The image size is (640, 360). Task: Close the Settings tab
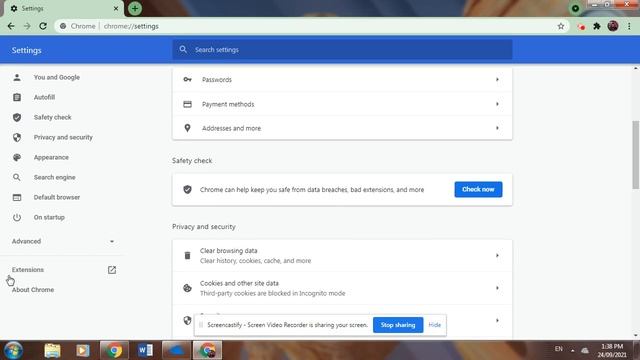[x=116, y=8]
